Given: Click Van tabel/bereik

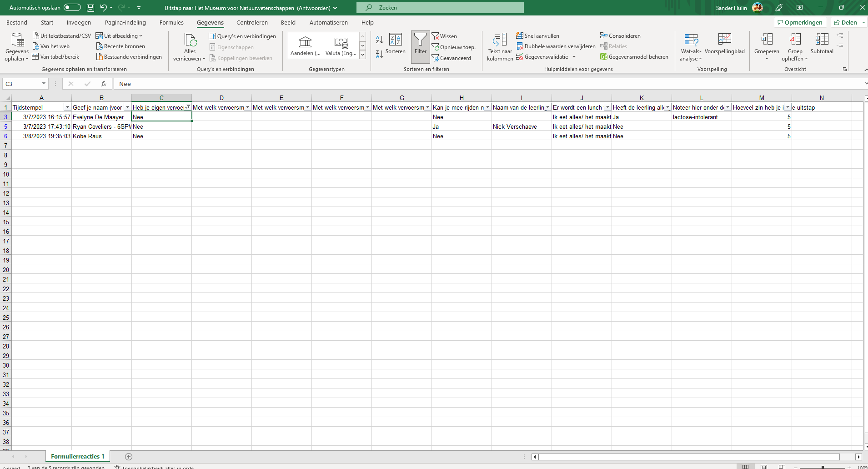Looking at the screenshot, I should [55, 57].
